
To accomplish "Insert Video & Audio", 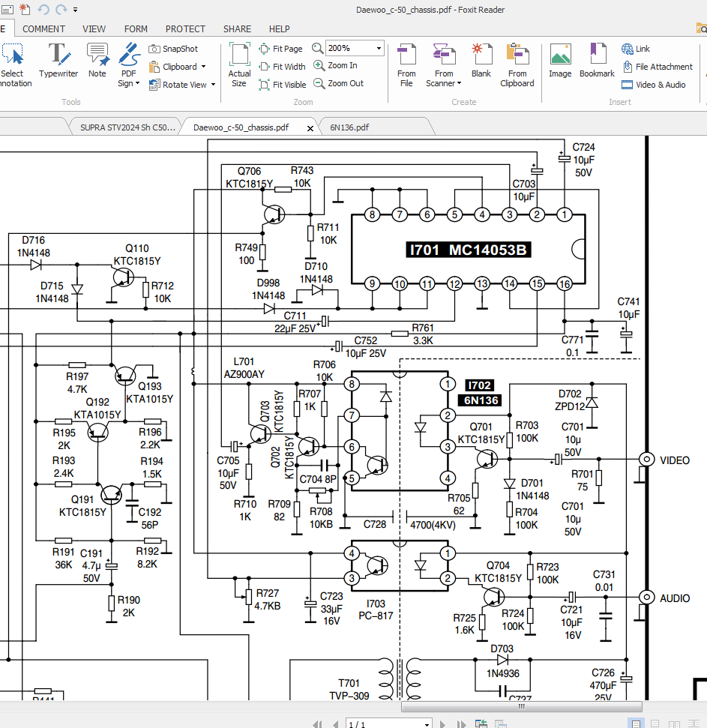I will [654, 85].
